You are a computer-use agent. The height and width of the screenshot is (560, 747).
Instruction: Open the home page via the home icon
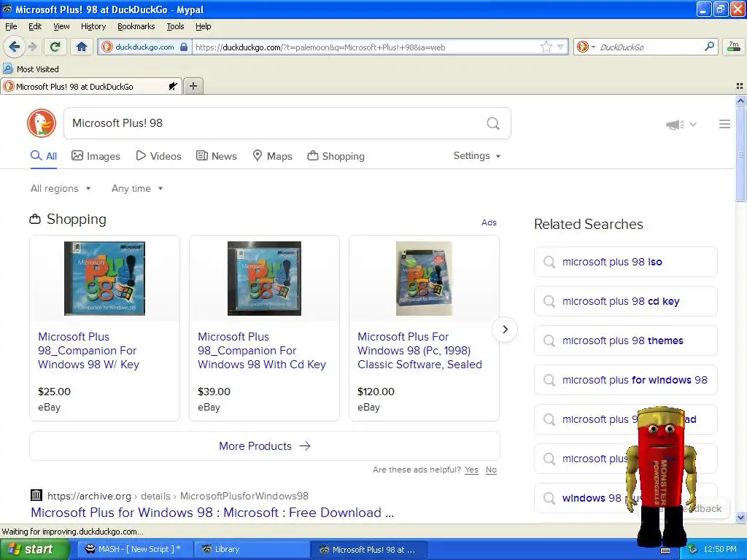tap(82, 47)
